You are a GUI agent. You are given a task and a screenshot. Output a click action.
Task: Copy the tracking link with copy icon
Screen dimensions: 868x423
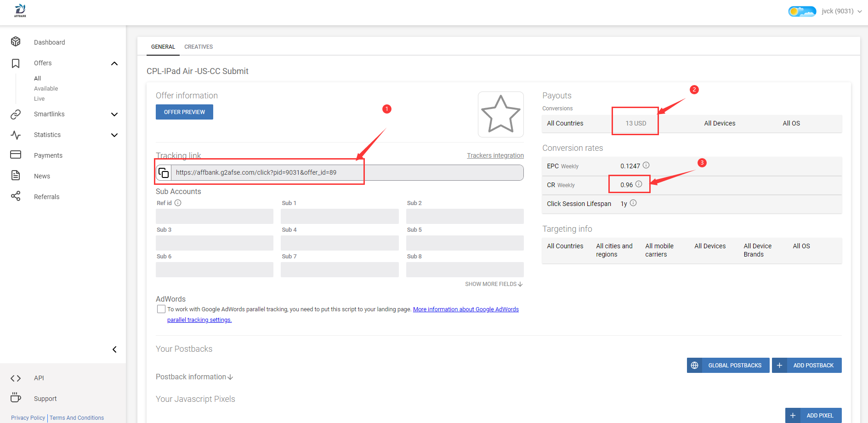pos(164,173)
